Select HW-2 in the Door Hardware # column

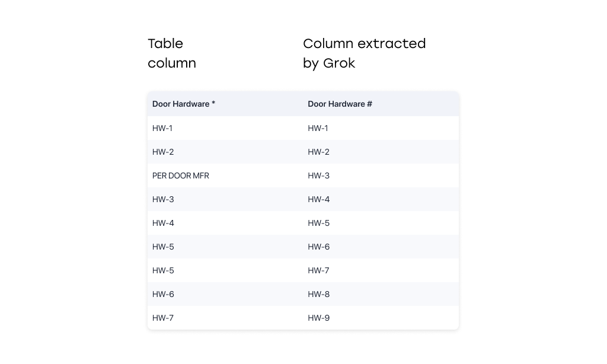click(x=319, y=152)
